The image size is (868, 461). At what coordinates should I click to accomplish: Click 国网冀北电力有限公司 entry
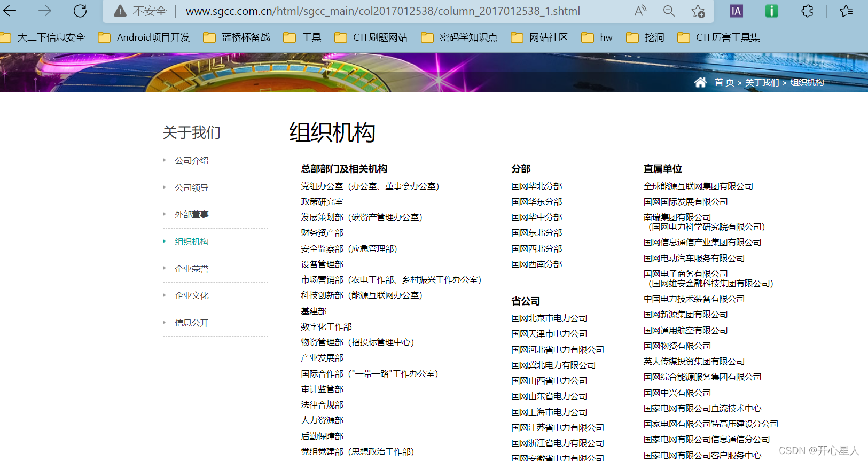tap(553, 365)
